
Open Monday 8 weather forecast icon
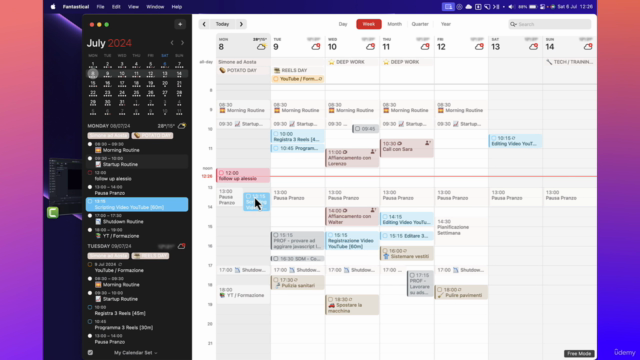(x=261, y=47)
